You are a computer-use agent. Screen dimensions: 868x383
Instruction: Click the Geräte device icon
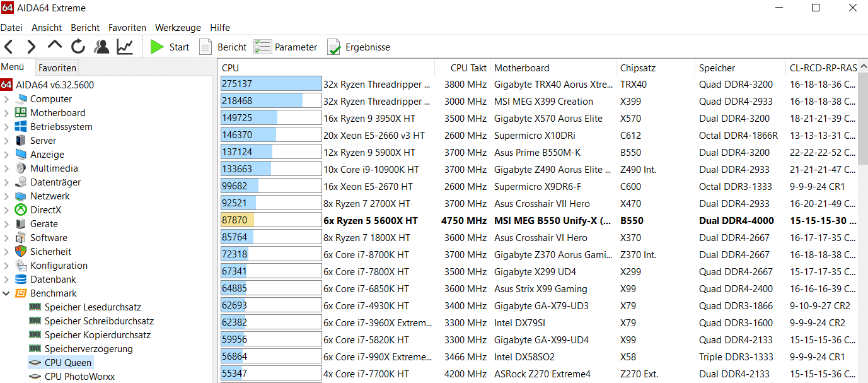click(x=21, y=224)
